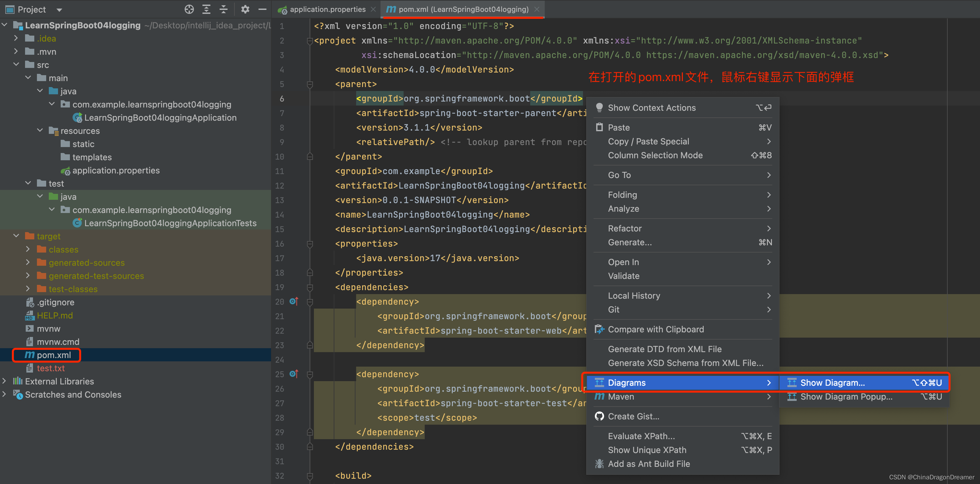The height and width of the screenshot is (484, 980).
Task: Choose Add as Ant Build File
Action: tap(683, 464)
